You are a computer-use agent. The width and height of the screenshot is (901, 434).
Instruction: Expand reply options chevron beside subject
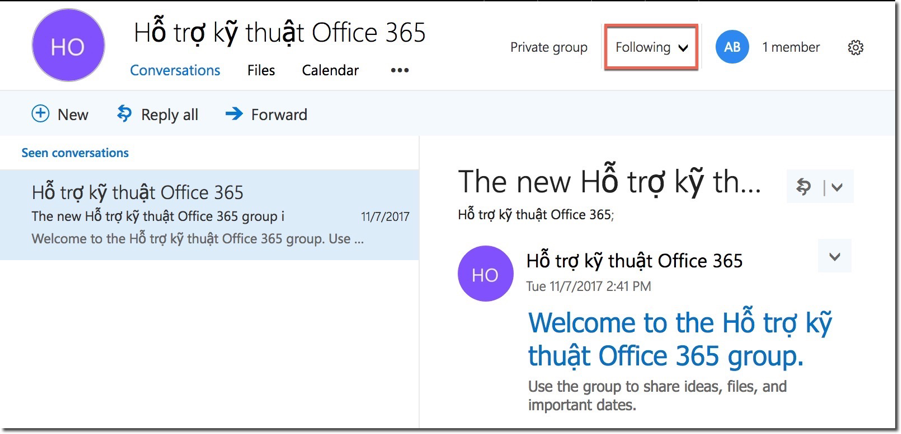click(x=838, y=187)
